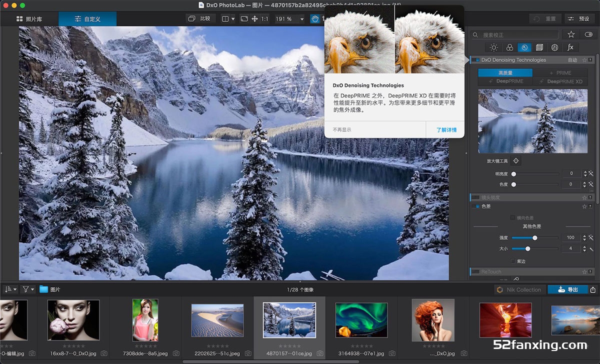Screen dimensions: 600x364
Task: Click the pen tool icon beside 大小 stepper
Action: [591, 248]
